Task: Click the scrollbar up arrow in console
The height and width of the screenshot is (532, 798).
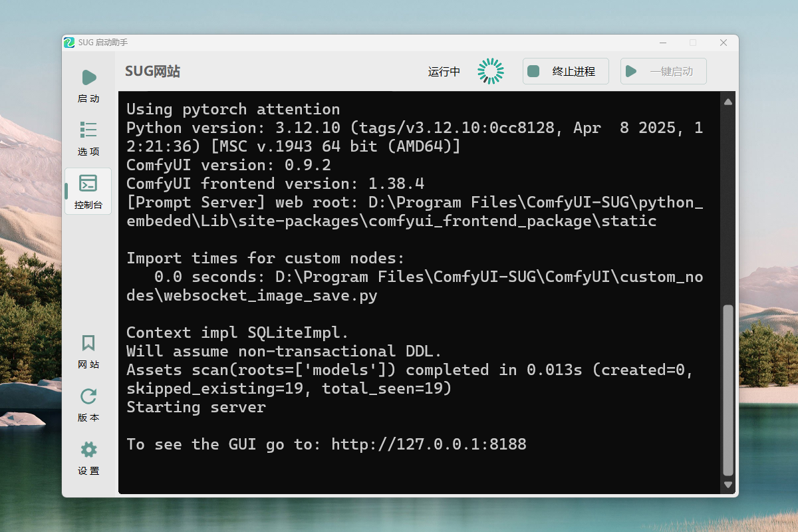Action: tap(728, 102)
